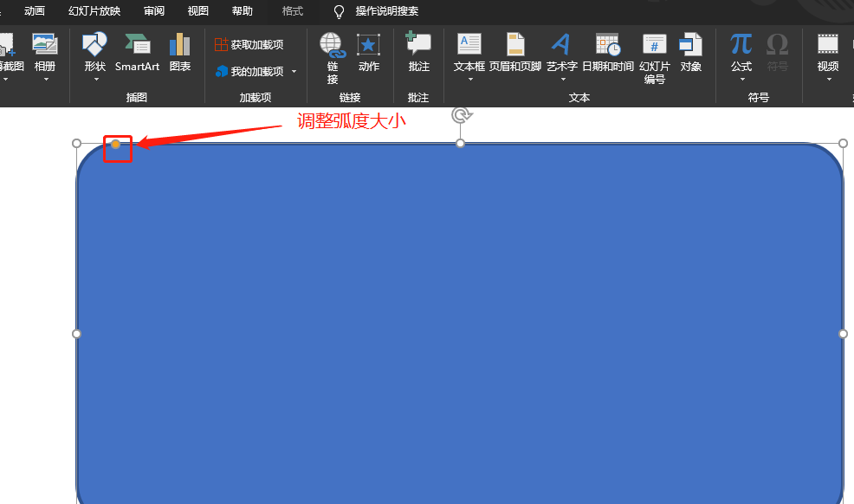Expand the Video dropdown arrow
The width and height of the screenshot is (854, 504).
tap(829, 80)
